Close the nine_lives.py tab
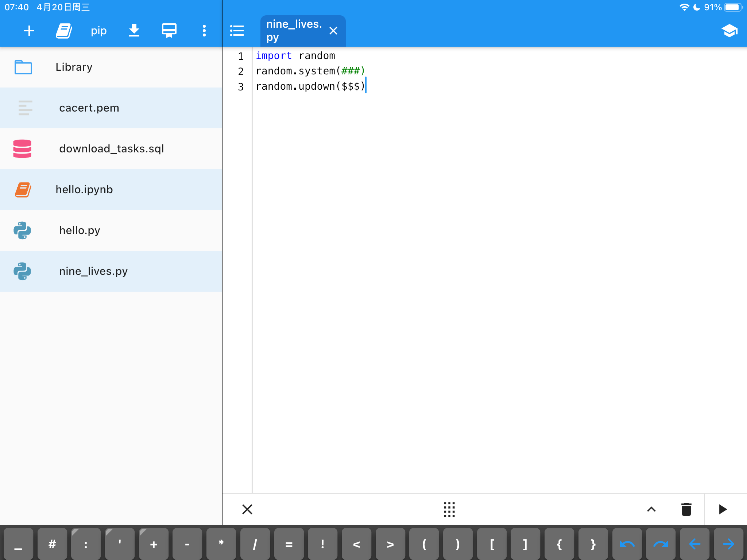Screen dimensions: 747x560 pyautogui.click(x=333, y=31)
